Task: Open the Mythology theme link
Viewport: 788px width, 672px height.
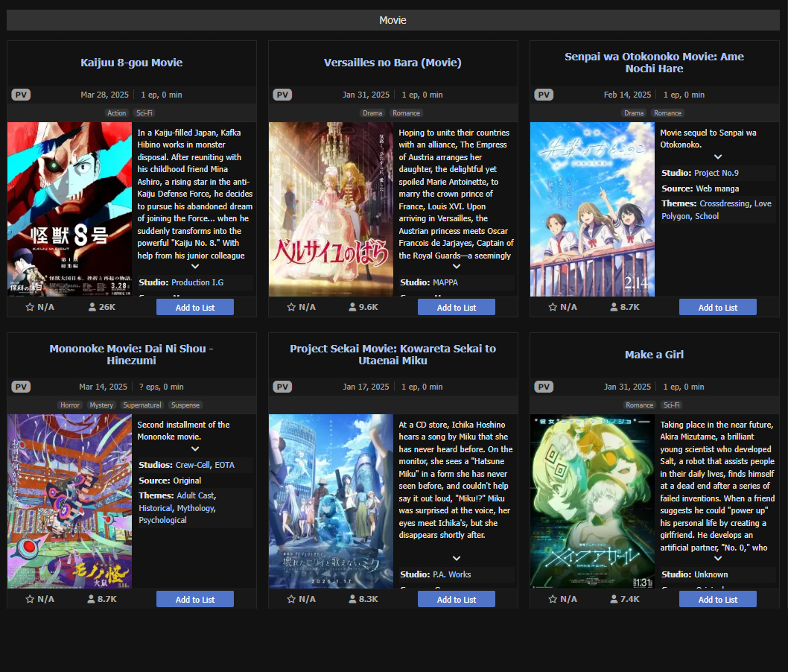Action: [x=195, y=508]
